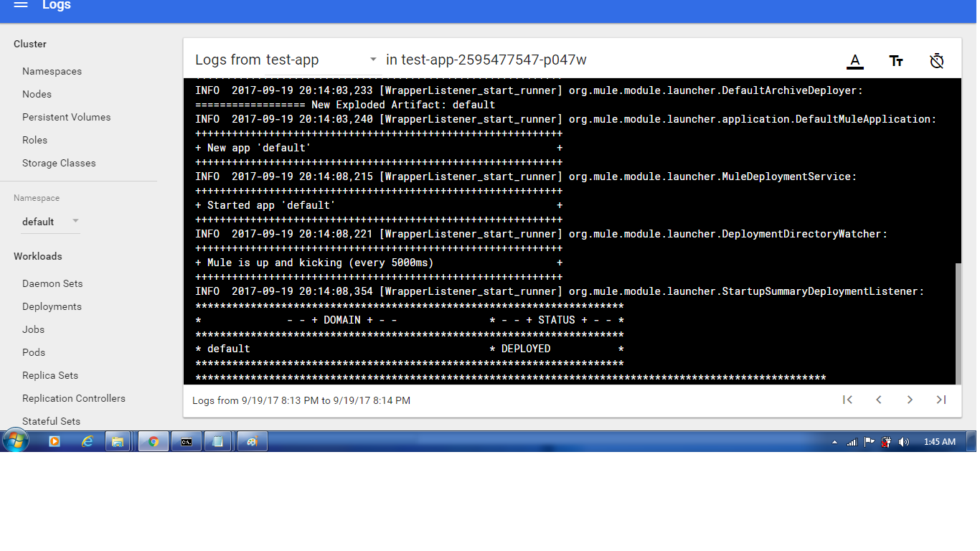This screenshot has height=551, width=980.
Task: Navigate to Daemon Sets
Action: click(52, 283)
